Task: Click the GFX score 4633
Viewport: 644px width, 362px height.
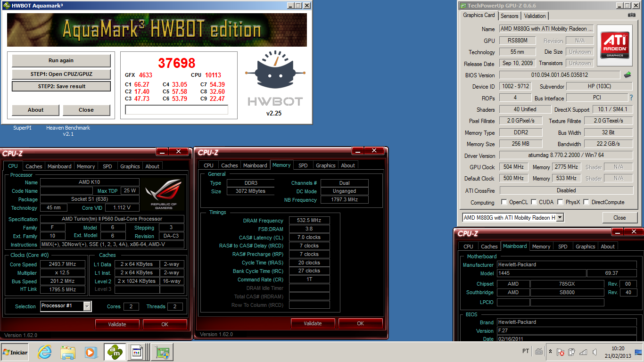Action: 146,75
